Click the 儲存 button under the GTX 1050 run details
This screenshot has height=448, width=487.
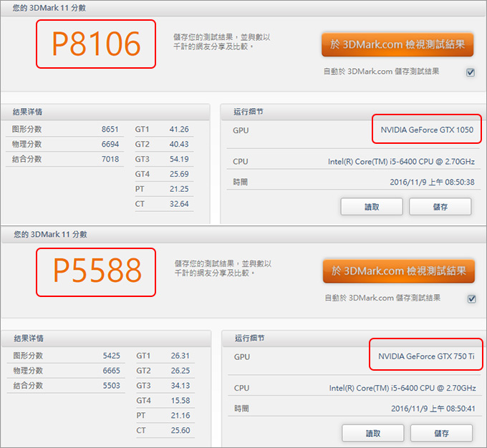(x=440, y=207)
